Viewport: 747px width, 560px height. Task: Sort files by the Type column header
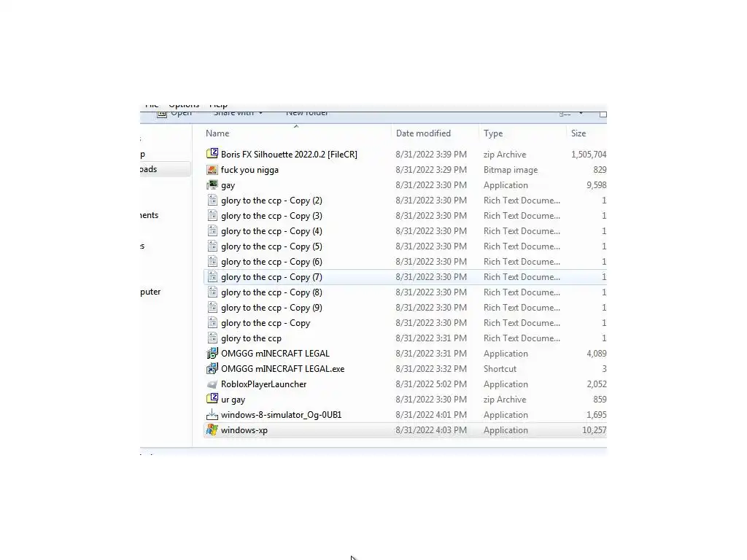(x=493, y=133)
